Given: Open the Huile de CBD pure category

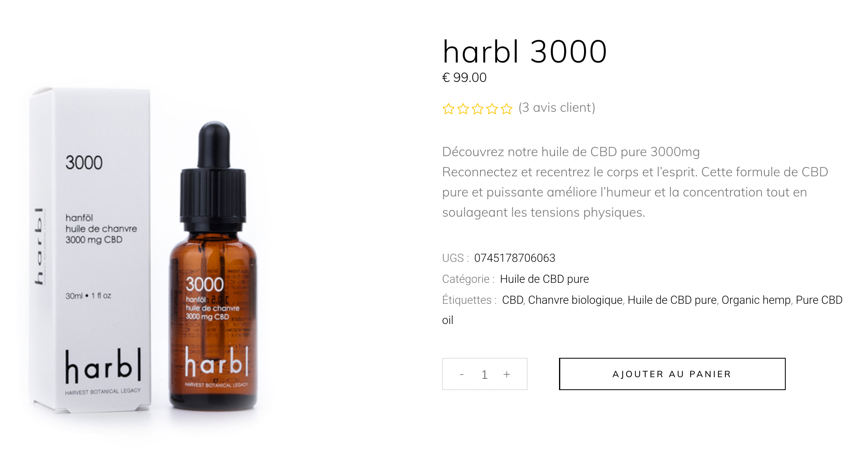Looking at the screenshot, I should click(545, 279).
